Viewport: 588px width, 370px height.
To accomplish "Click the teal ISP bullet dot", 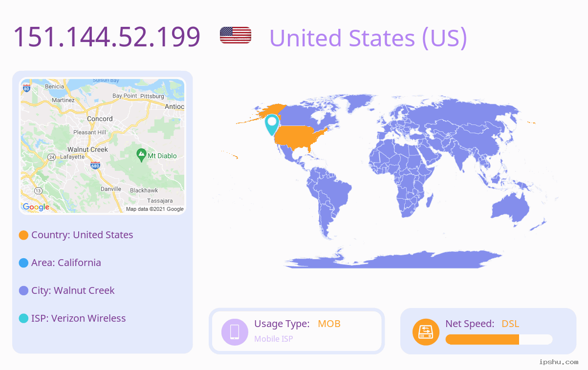I will [x=23, y=319].
